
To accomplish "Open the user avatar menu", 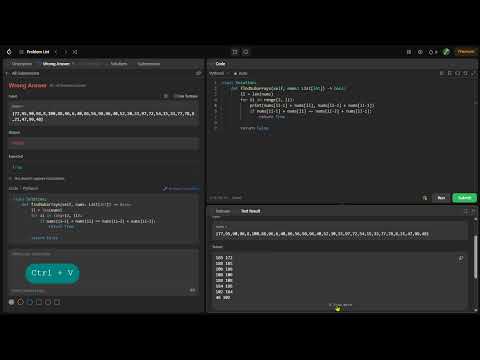I will coord(446,52).
